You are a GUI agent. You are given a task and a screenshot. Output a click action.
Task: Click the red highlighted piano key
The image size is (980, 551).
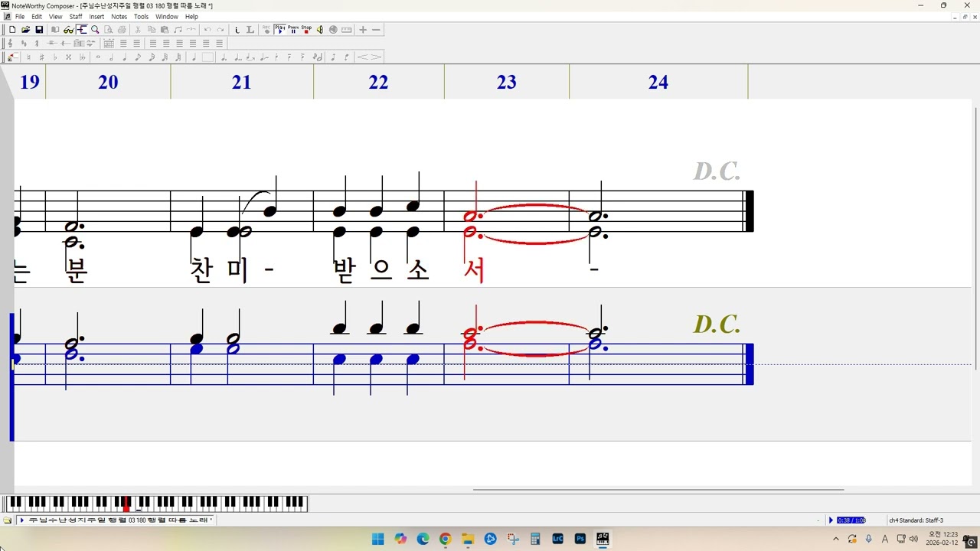[126, 504]
